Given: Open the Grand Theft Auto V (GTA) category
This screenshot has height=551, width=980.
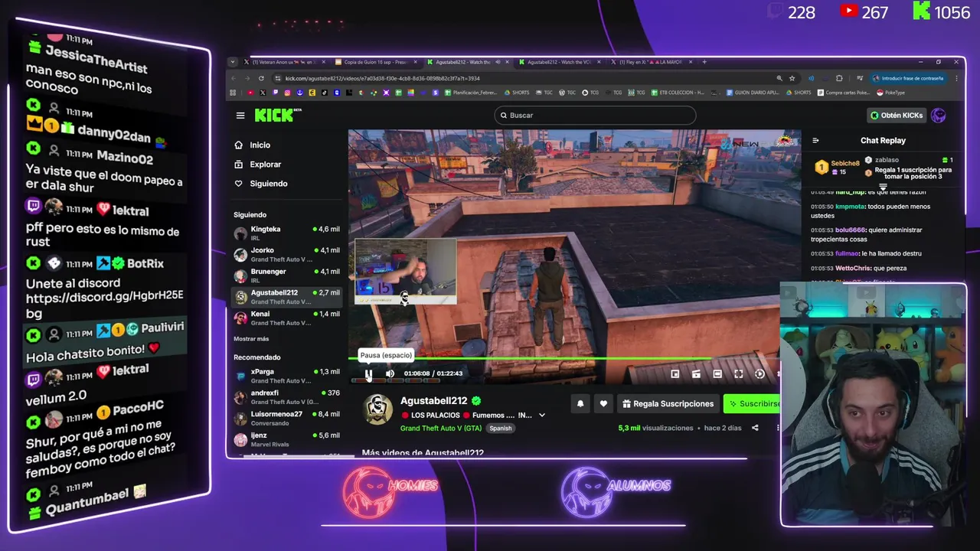Looking at the screenshot, I should [x=443, y=428].
